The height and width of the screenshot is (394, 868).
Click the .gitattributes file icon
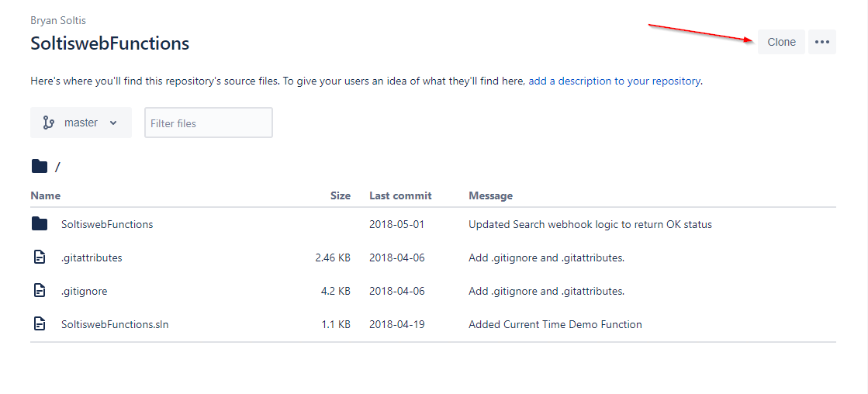click(x=40, y=257)
